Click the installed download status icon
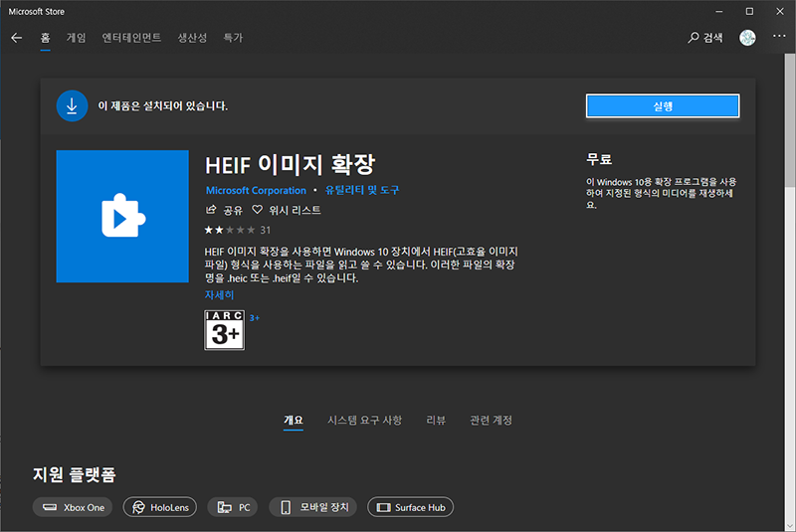Viewport: 796px width, 532px height. point(72,106)
